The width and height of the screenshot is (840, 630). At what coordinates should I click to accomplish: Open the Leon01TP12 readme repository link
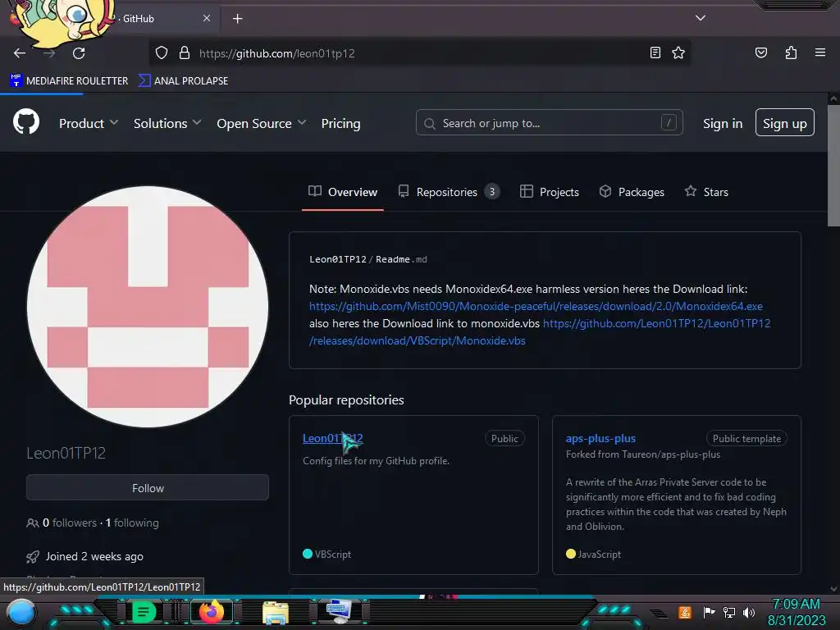tap(337, 259)
